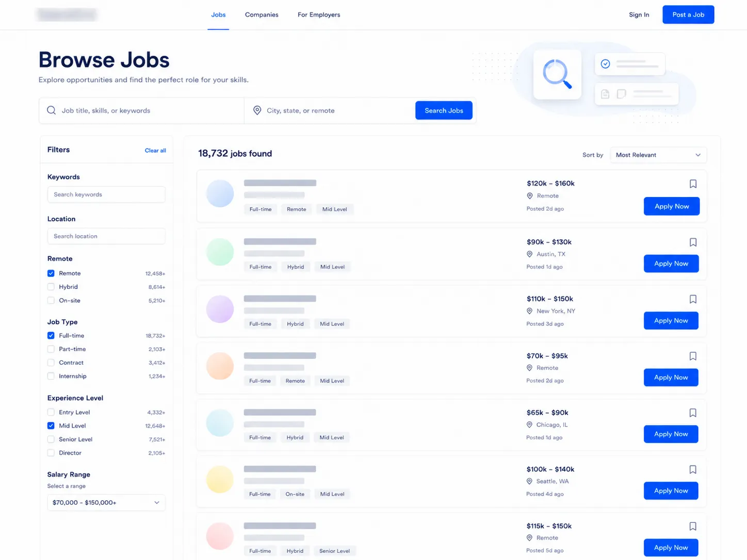Save the $65k – $90k Chicago job

tap(693, 413)
